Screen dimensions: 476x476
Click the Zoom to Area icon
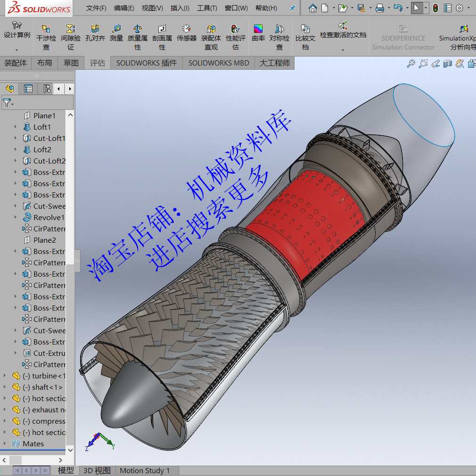point(423,64)
